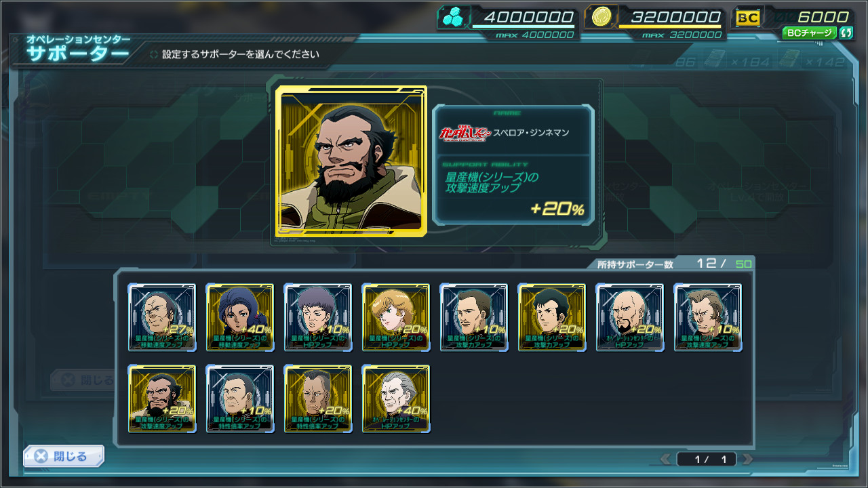Image resolution: width=868 pixels, height=488 pixels.
Task: Select the bald +20% operation center HP supporter
Action: coord(630,318)
